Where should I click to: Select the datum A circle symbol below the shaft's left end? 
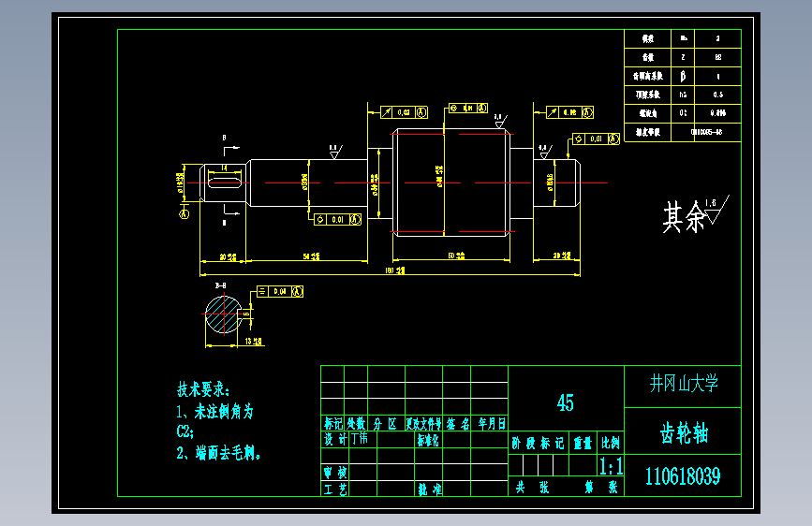pyautogui.click(x=184, y=213)
